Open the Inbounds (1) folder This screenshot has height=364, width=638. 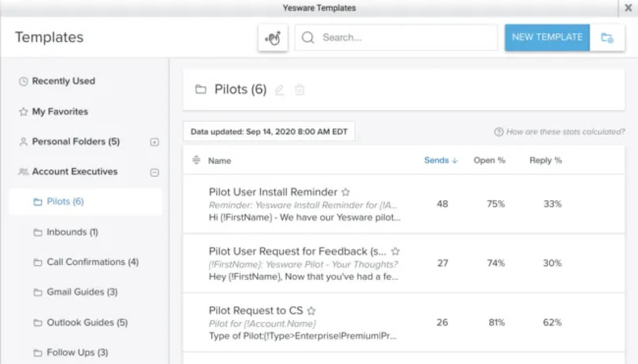72,232
